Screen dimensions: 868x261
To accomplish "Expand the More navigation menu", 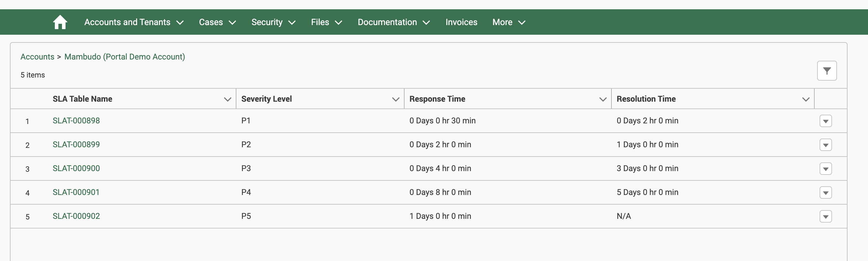I will click(x=508, y=22).
